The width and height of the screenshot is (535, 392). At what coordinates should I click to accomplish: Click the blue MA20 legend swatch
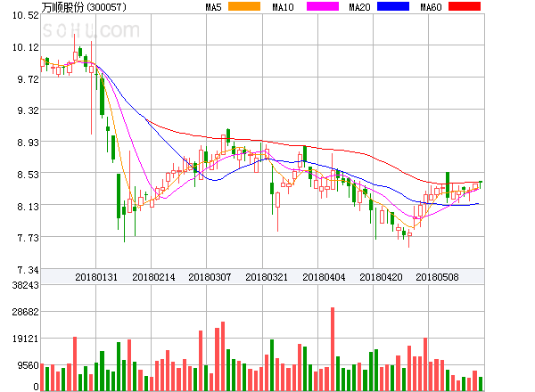coord(393,7)
